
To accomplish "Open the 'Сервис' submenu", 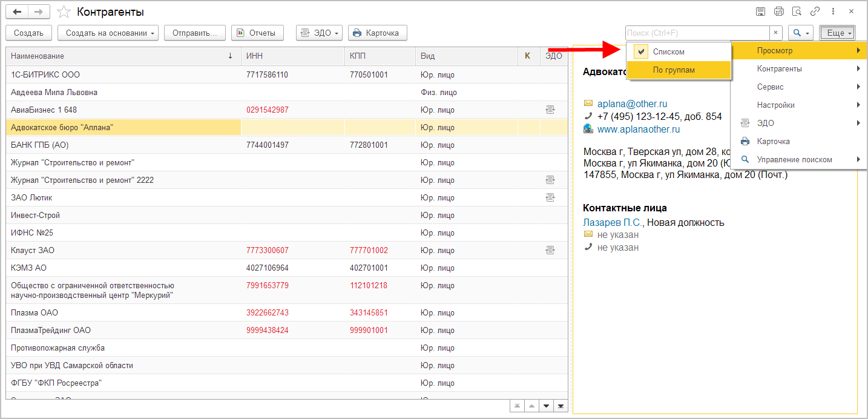I will coord(770,87).
